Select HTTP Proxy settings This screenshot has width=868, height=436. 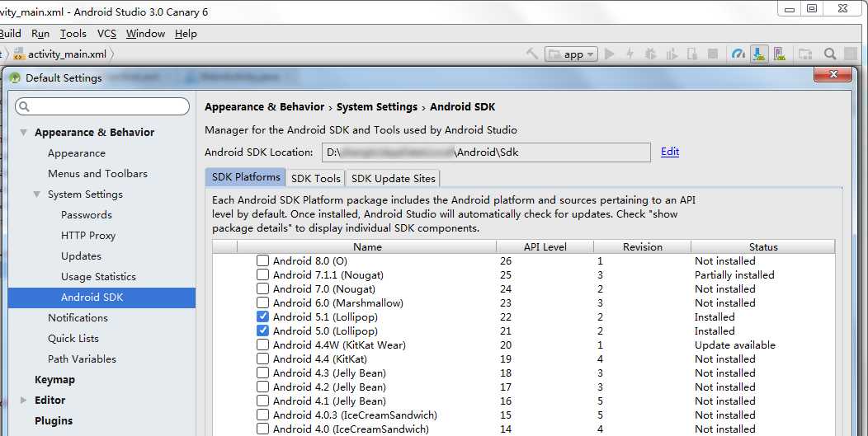88,235
